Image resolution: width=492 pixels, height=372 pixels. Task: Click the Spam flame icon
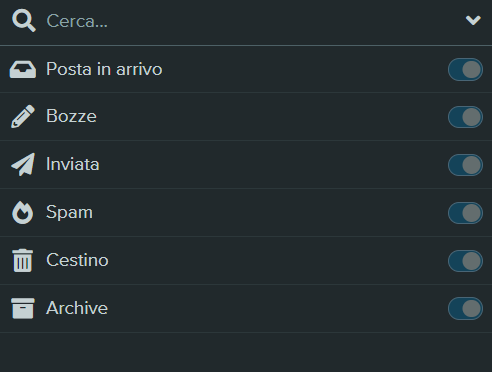(23, 212)
